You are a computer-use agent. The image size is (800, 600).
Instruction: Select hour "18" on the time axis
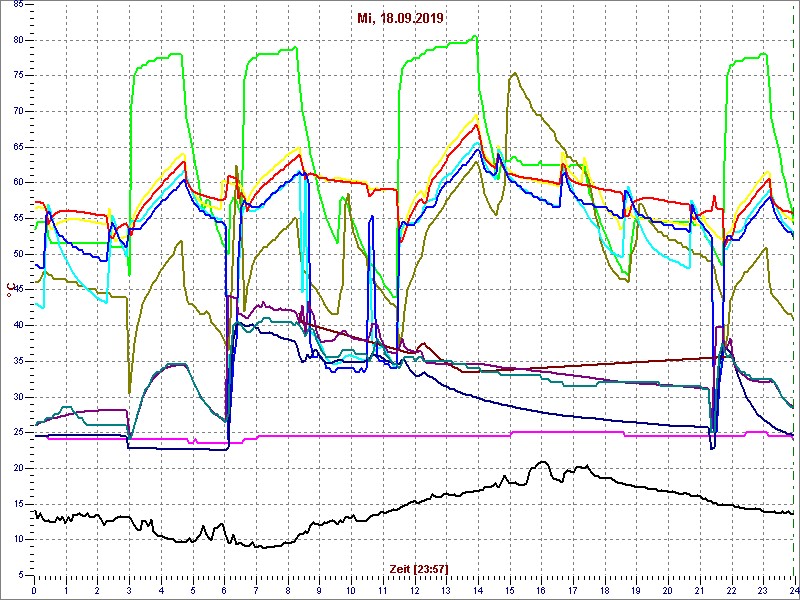click(604, 590)
